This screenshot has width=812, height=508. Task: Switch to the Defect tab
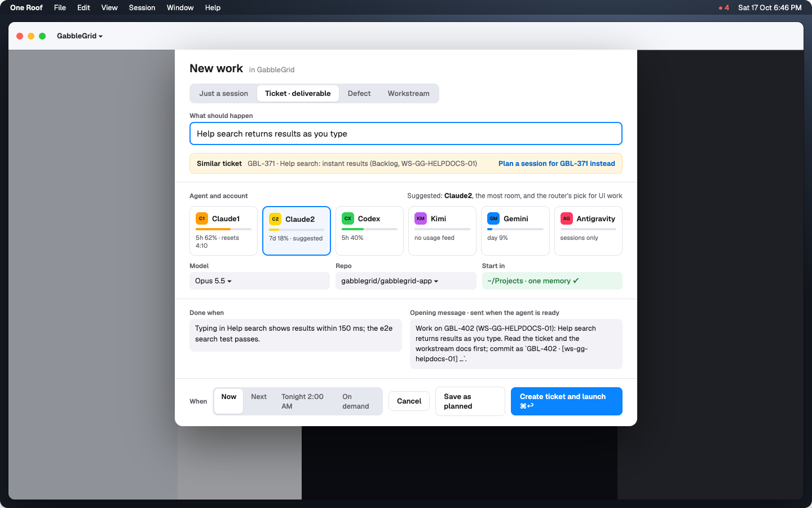coord(359,94)
